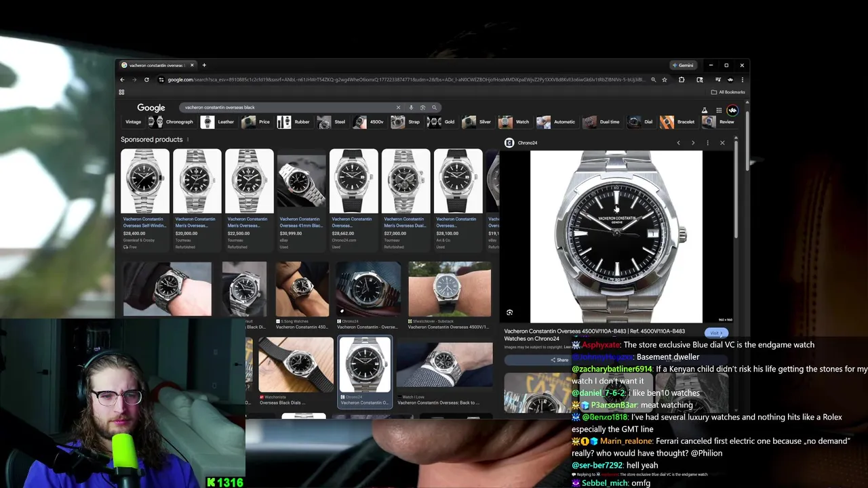Visit the Chrono24 page button
868x488 pixels.
coord(715,333)
